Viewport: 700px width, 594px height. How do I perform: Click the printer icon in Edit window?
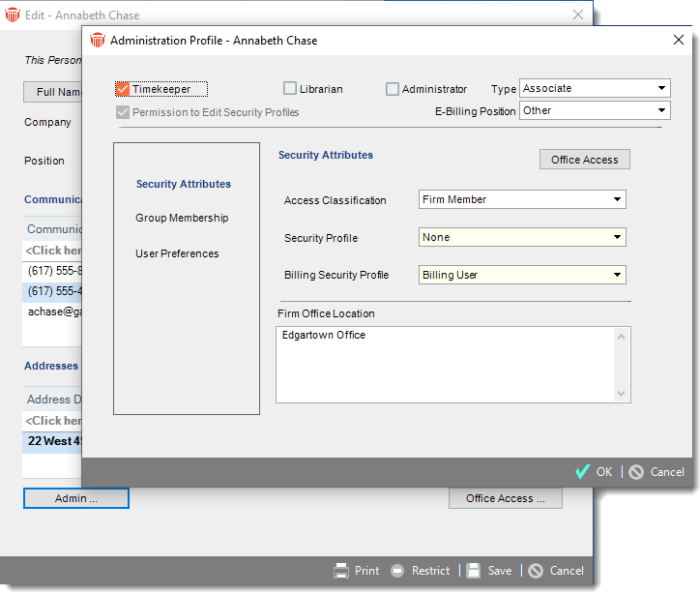(x=341, y=571)
